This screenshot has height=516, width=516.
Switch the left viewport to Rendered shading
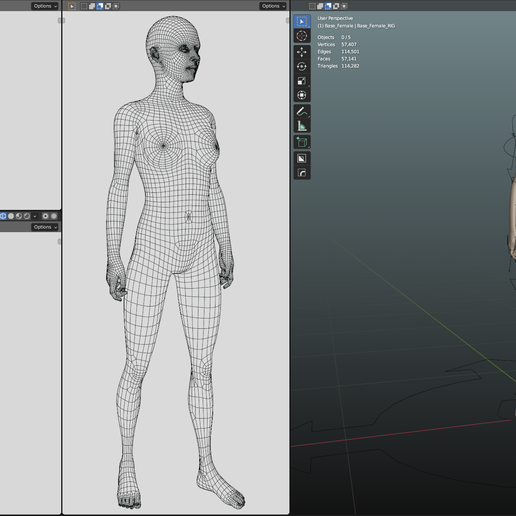[x=27, y=216]
